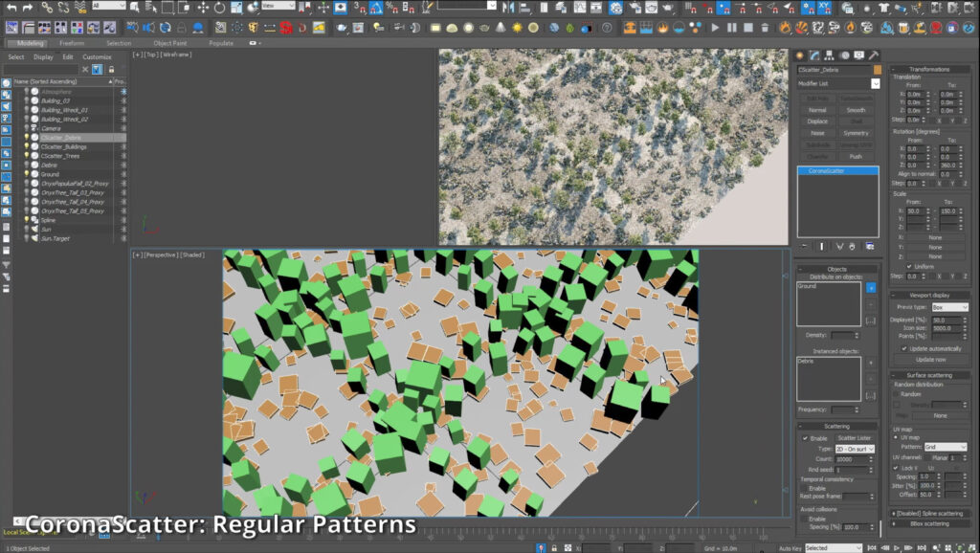Switch to the Modeling ribbon tab

click(30, 43)
